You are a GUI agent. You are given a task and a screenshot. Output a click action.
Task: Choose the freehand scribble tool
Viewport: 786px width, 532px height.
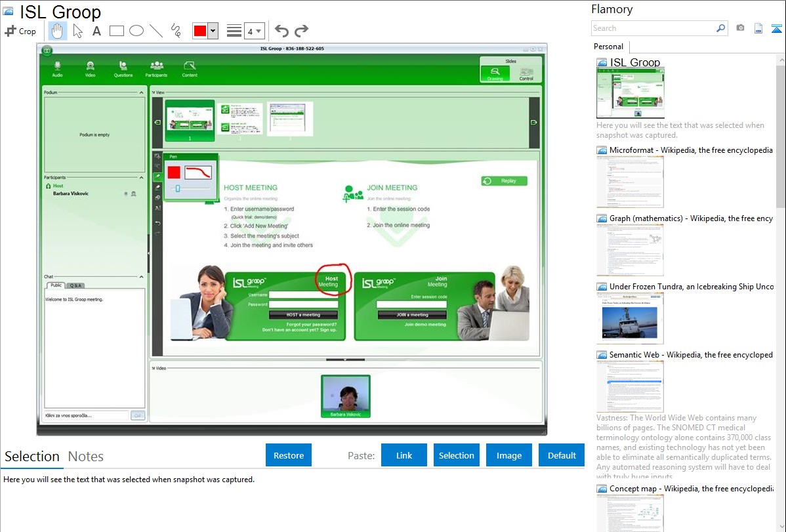tap(176, 31)
